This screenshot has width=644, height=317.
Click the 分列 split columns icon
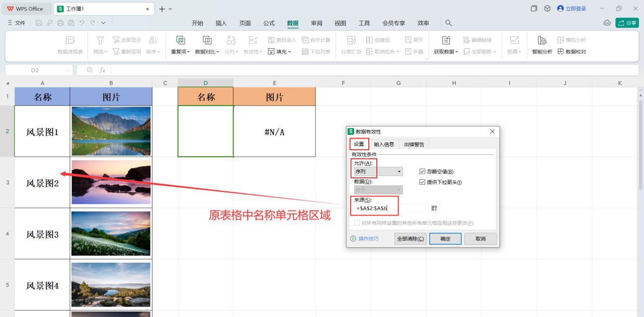click(231, 40)
